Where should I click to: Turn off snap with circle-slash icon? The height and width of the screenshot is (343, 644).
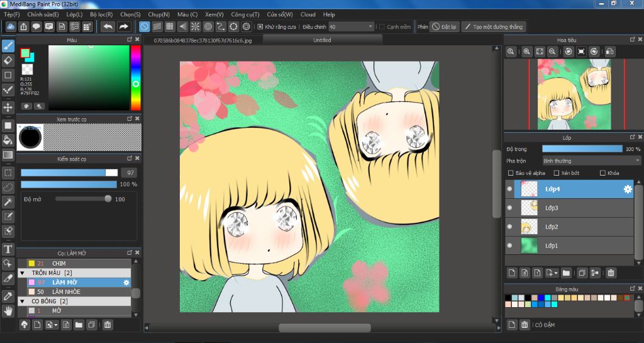(144, 26)
